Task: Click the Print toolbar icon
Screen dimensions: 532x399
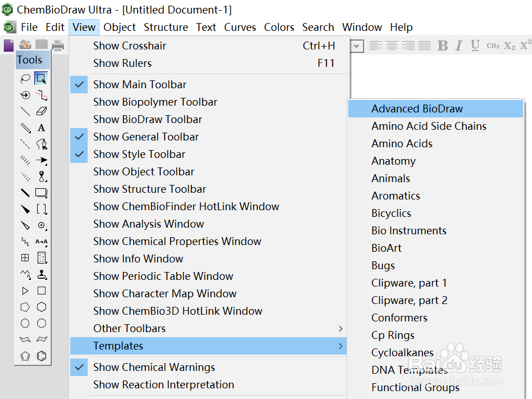Action: [x=58, y=46]
